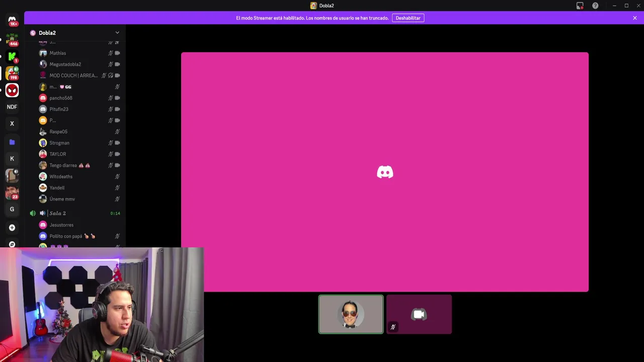
Task: Join the Sala 2 voice channel
Action: [x=57, y=213]
